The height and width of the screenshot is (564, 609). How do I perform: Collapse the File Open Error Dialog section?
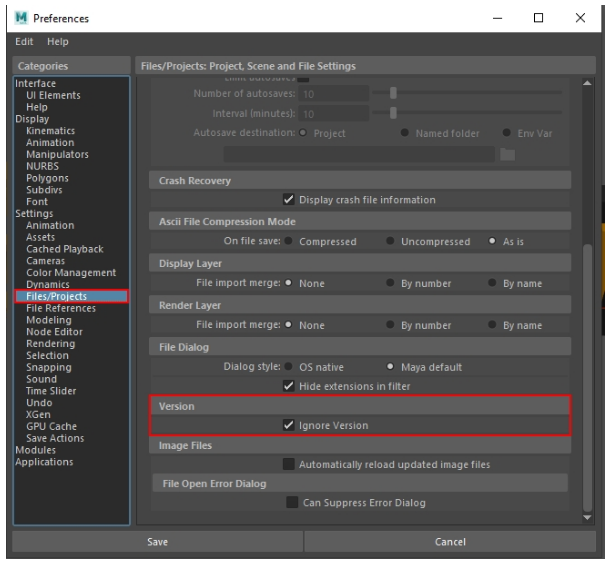pos(360,483)
